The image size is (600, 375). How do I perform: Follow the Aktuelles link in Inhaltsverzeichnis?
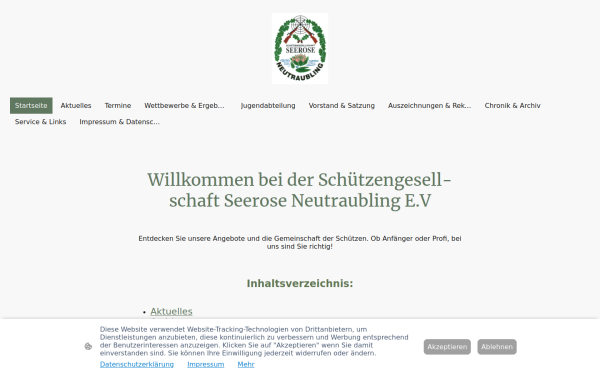pos(171,311)
